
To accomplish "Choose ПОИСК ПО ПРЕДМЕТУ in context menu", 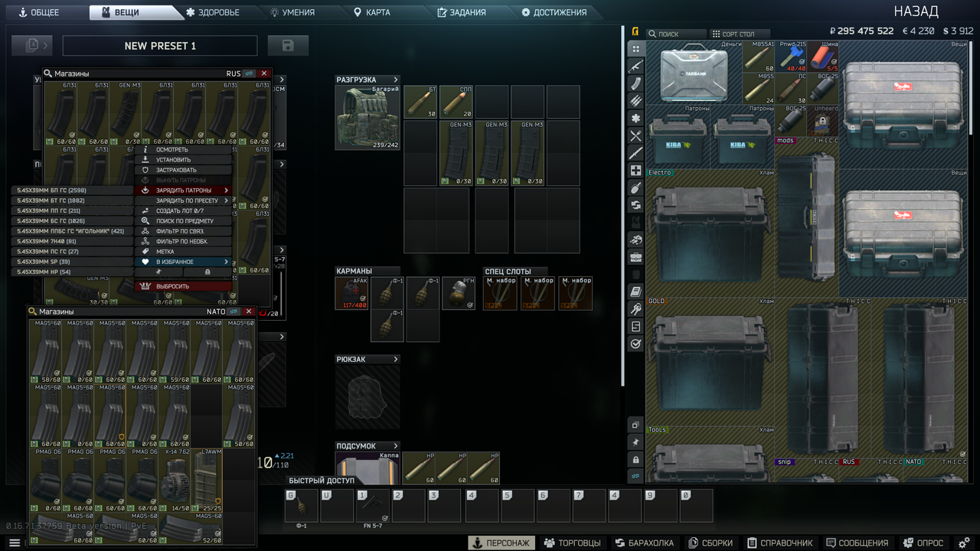I will (183, 220).
